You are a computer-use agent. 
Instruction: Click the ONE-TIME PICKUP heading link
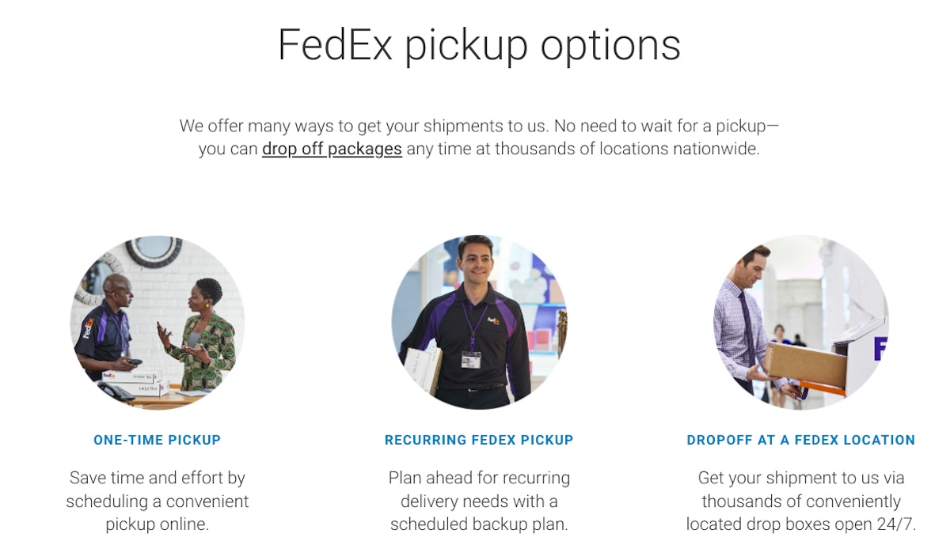(x=157, y=440)
